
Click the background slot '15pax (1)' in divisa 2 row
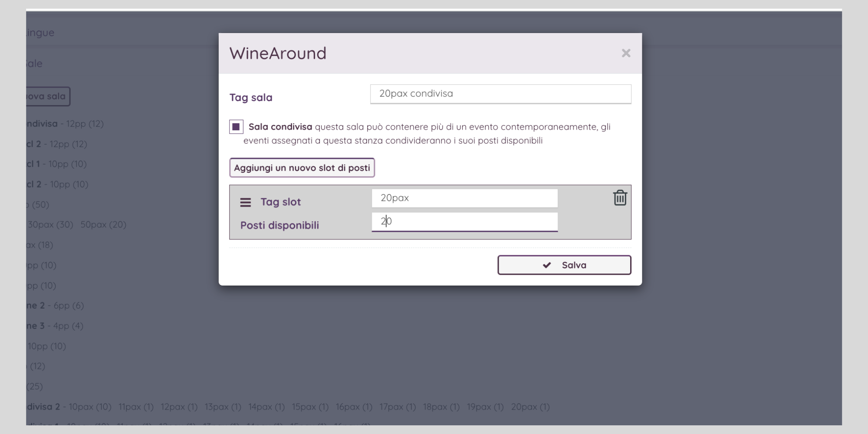310,407
